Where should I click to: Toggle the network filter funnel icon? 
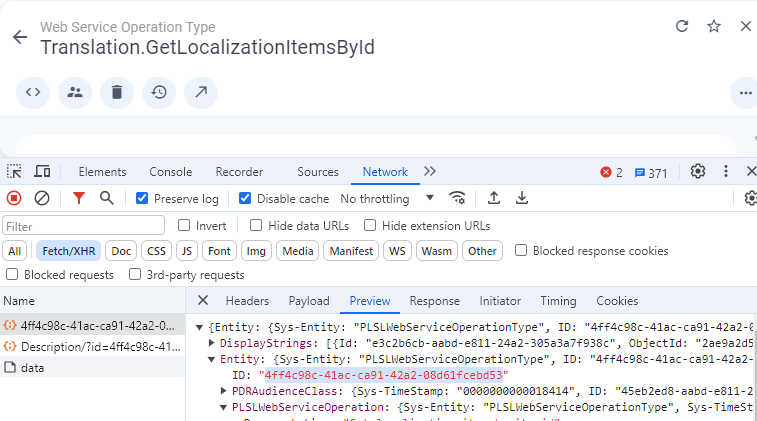pos(79,198)
